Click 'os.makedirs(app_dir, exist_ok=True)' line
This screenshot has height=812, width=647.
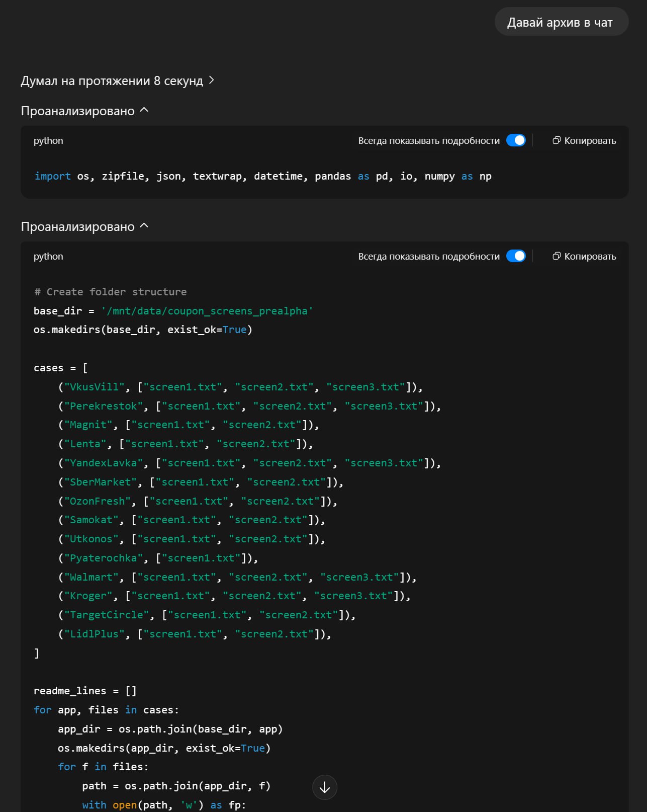tap(164, 748)
